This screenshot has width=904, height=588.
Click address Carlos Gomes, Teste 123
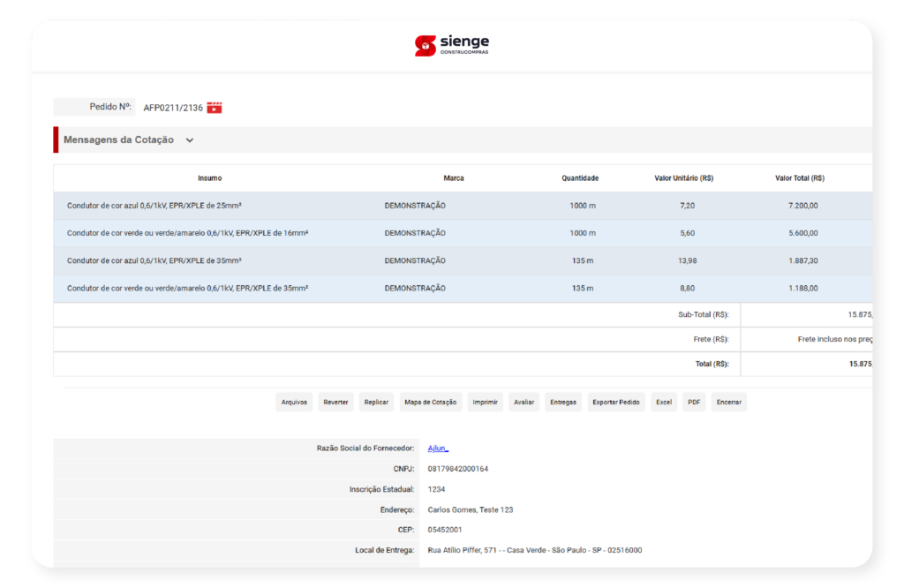471,510
